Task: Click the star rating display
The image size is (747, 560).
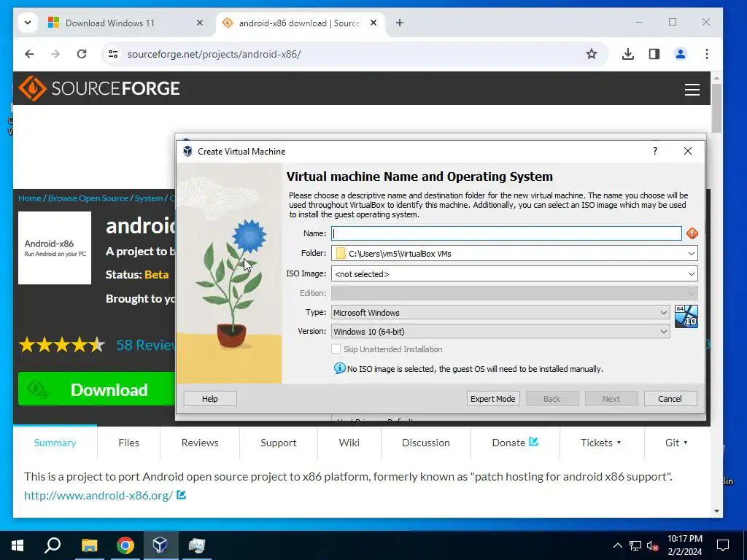Action: (x=61, y=344)
